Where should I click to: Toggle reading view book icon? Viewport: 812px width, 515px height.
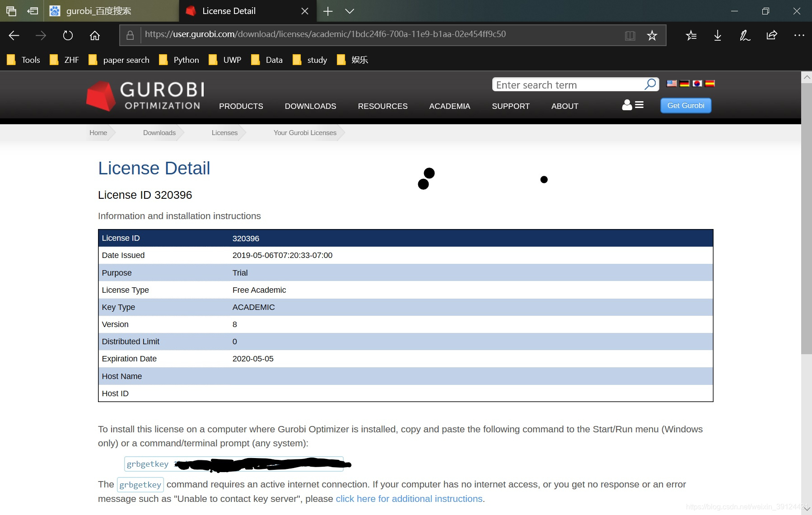(x=630, y=35)
